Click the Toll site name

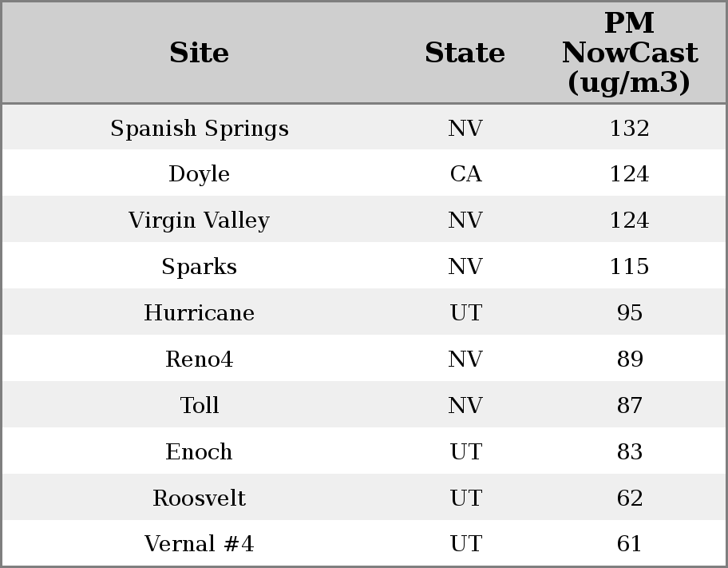point(200,405)
